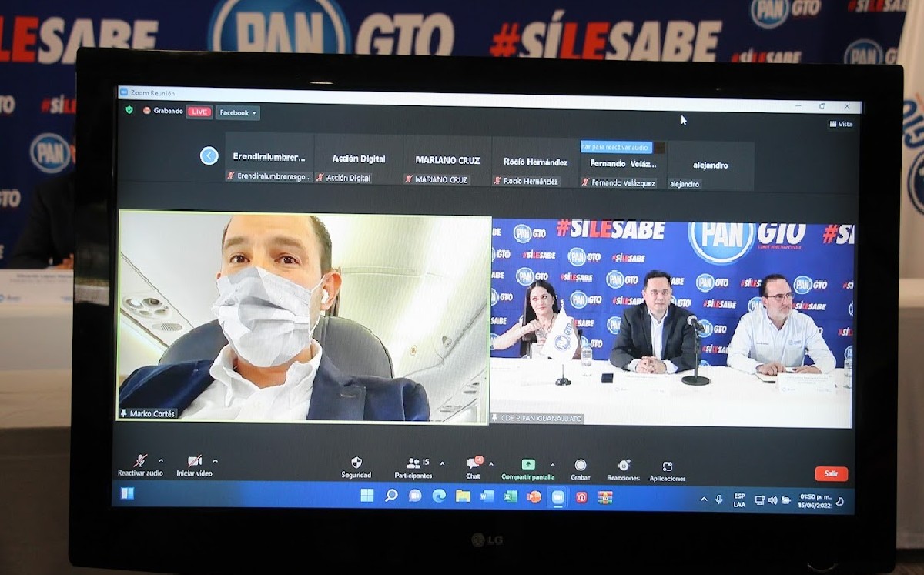Expand audio options arrow beside Reactivar audio
The width and height of the screenshot is (924, 575).
tap(160, 461)
